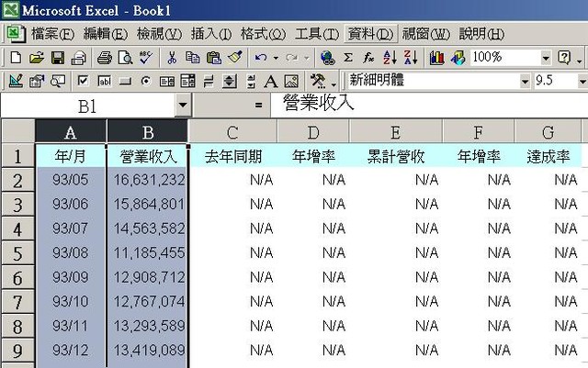588x368 pixels.
Task: Open the 工具(T) menu
Action: coord(317,34)
